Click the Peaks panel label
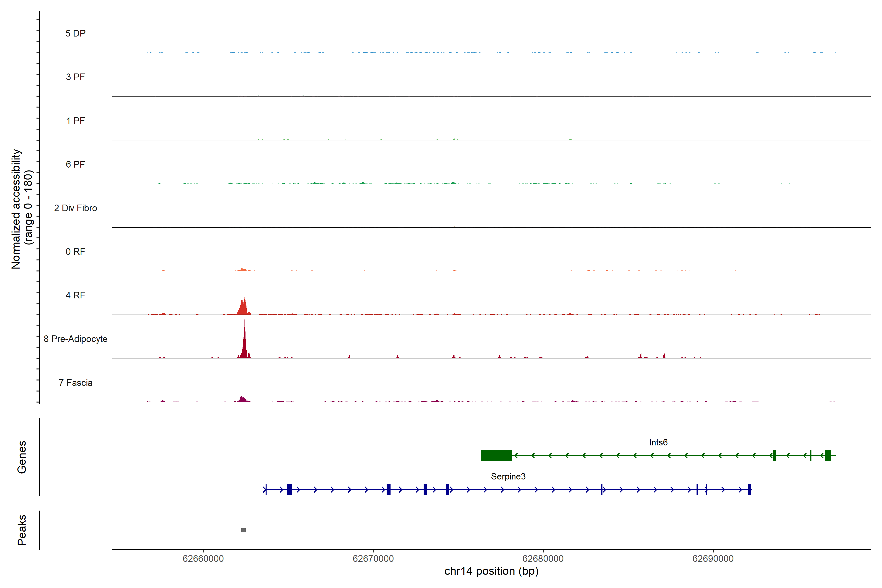 (x=22, y=530)
